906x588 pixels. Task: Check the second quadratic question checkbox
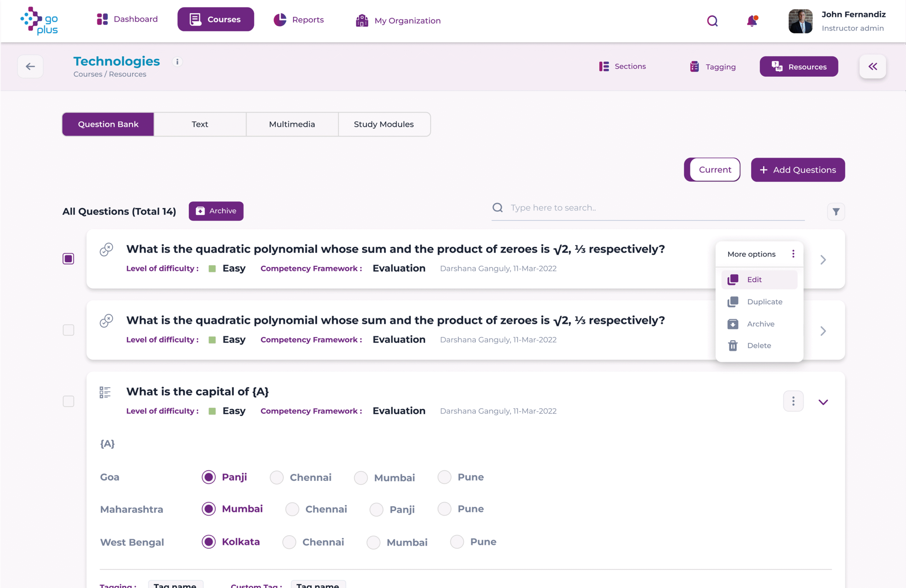[69, 330]
